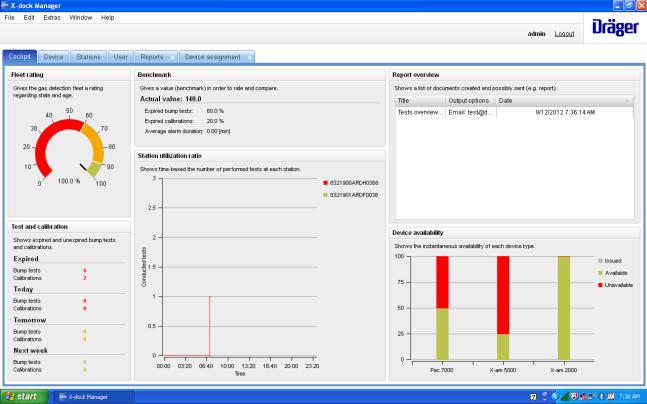Click the Unavailable legend marker
Image resolution: width=647 pixels, height=404 pixels.
[599, 285]
